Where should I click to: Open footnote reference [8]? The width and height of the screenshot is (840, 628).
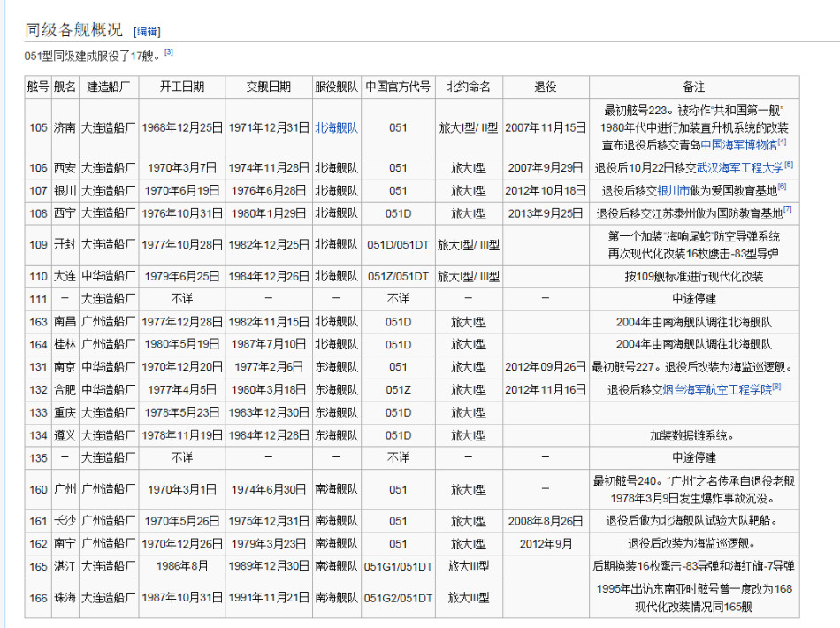tap(776, 387)
